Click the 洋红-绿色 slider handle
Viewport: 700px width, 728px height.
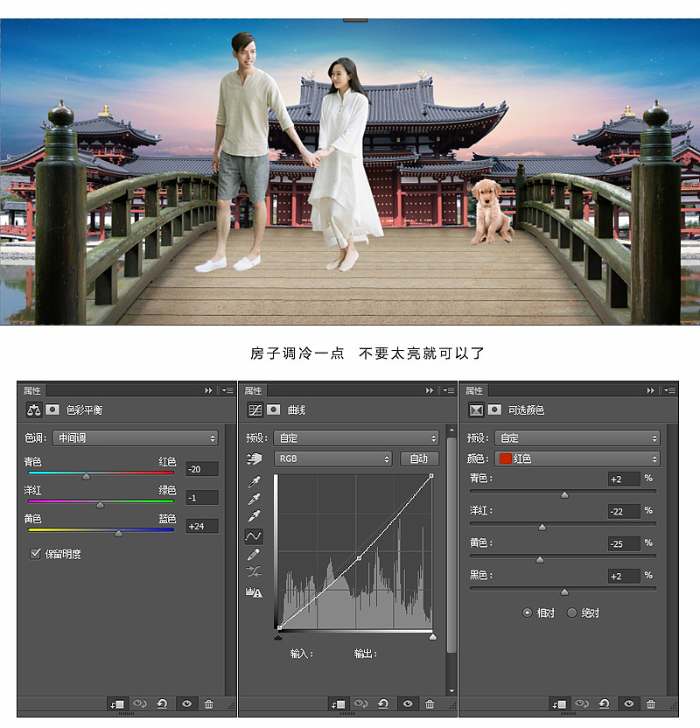click(101, 505)
